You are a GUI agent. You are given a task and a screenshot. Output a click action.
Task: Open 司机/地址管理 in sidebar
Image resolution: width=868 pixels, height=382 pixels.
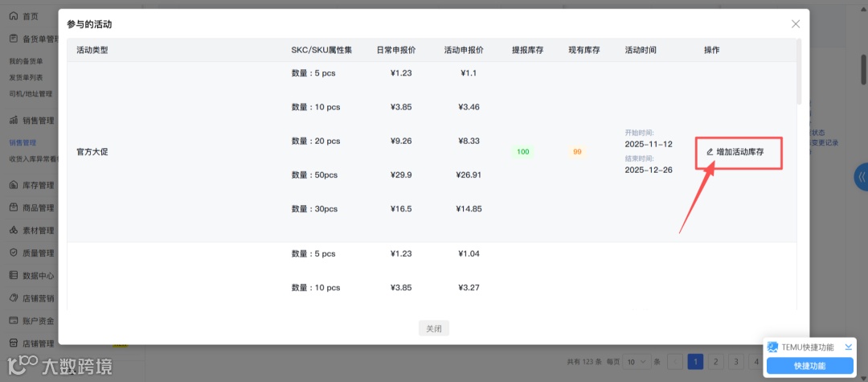(31, 93)
